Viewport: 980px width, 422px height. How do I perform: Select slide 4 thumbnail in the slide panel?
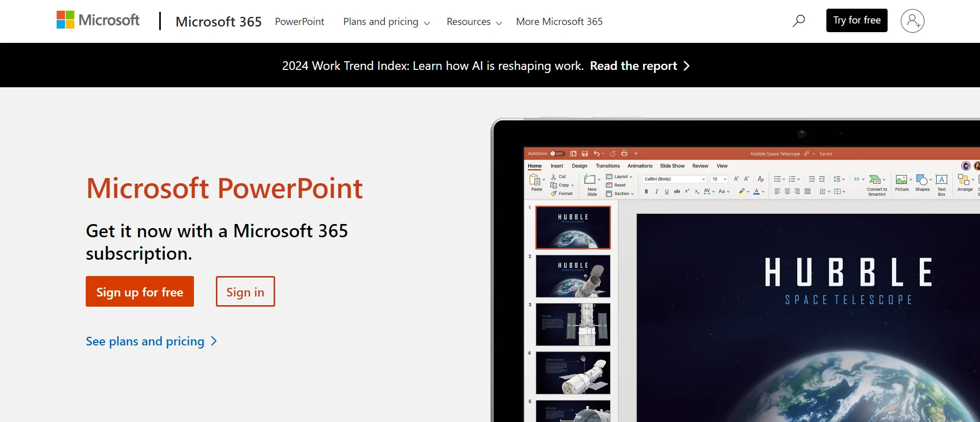[573, 373]
